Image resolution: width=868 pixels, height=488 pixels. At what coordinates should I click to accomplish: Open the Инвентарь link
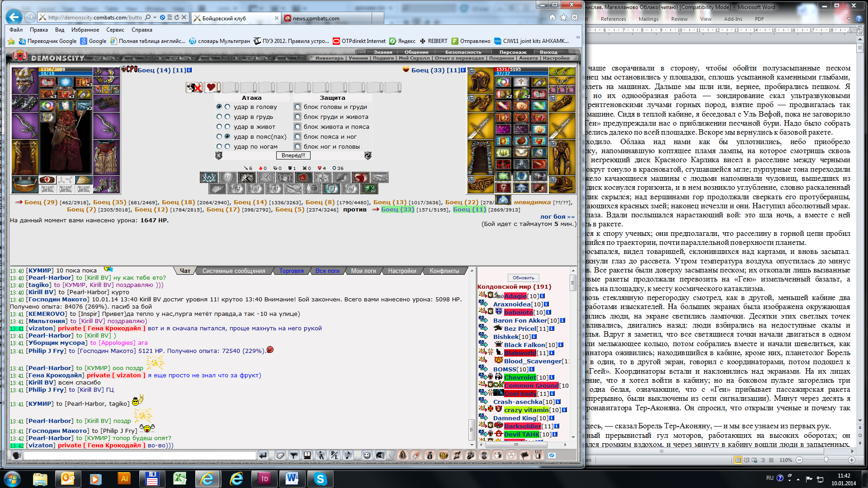[x=329, y=58]
